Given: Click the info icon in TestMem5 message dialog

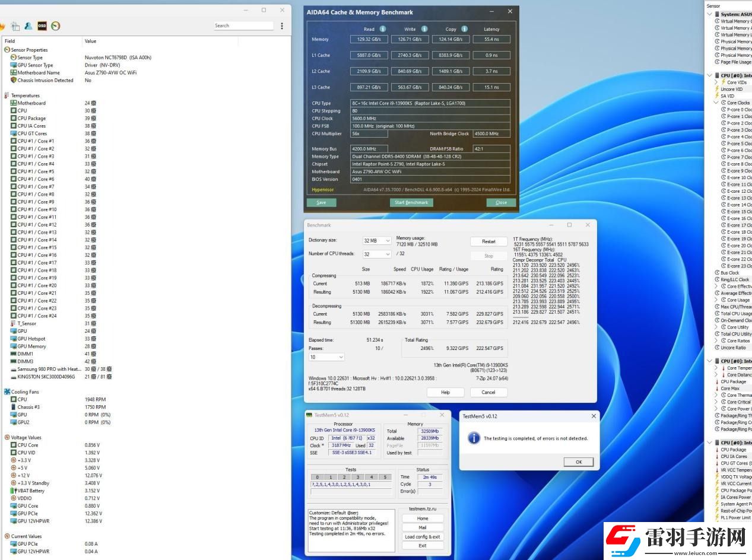Looking at the screenshot, I should pyautogui.click(x=474, y=438).
